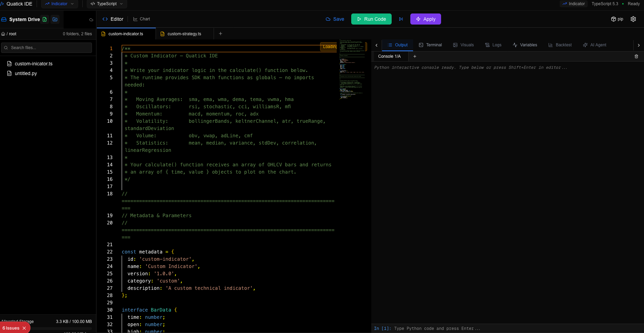Add a new console with plus icon

pos(415,56)
